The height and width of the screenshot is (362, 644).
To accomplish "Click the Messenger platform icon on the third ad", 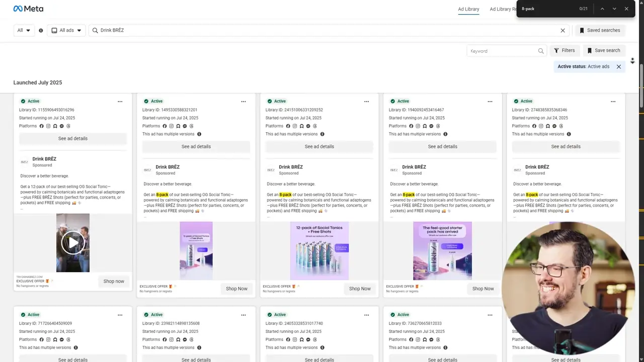I will (x=308, y=126).
